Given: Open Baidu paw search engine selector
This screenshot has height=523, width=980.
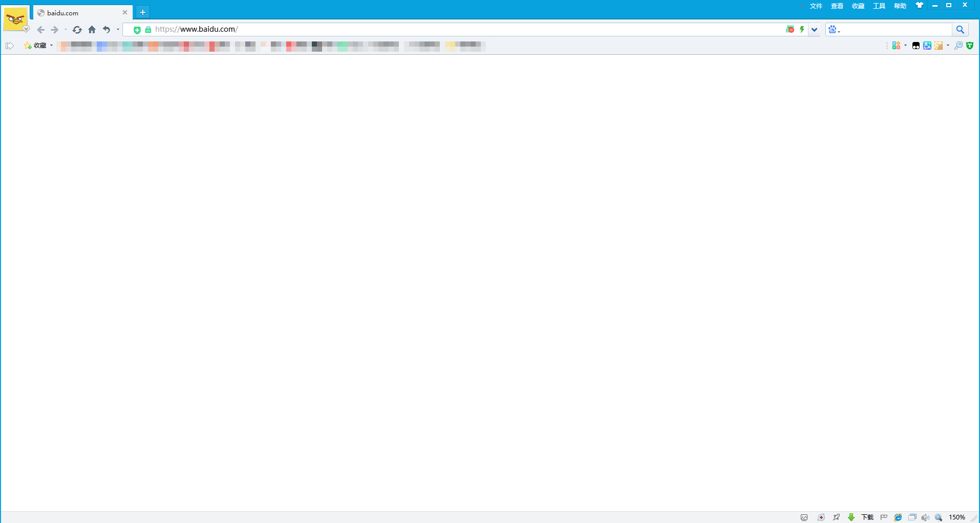Looking at the screenshot, I should 835,30.
